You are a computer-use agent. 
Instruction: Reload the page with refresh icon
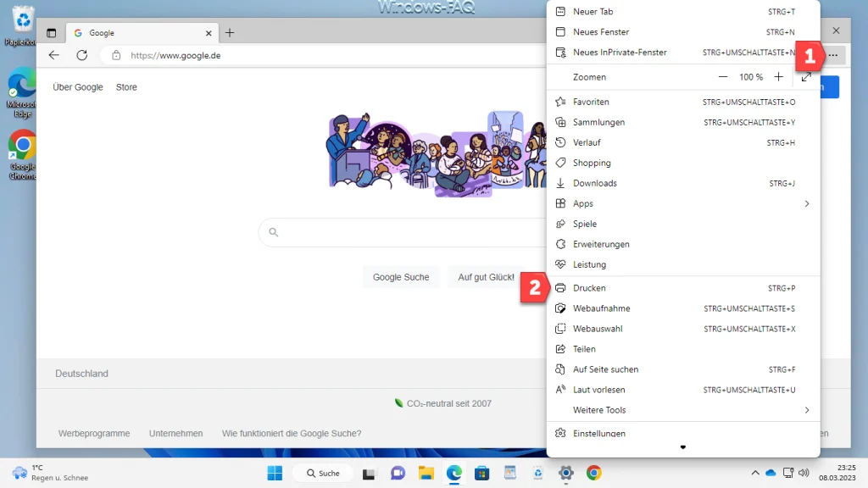82,55
